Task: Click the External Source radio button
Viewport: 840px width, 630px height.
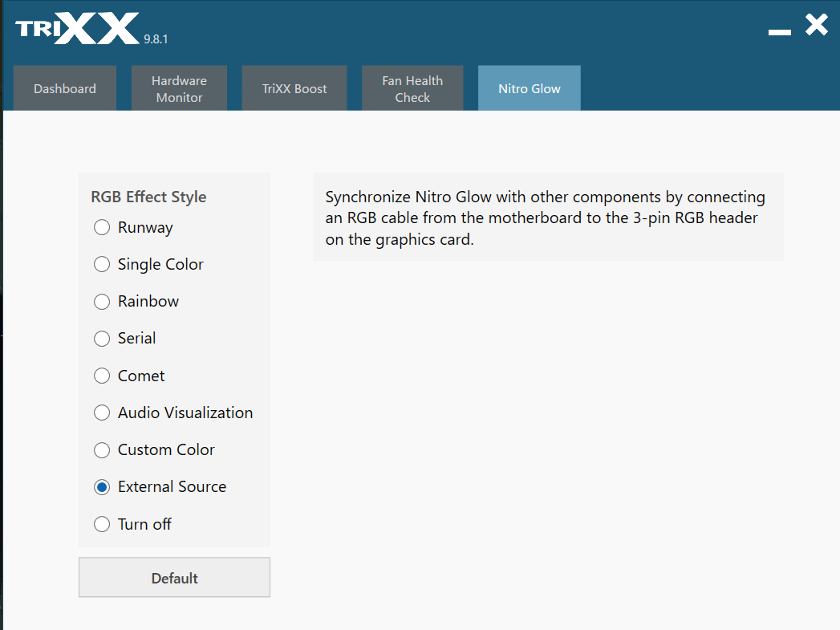Action: [x=102, y=487]
